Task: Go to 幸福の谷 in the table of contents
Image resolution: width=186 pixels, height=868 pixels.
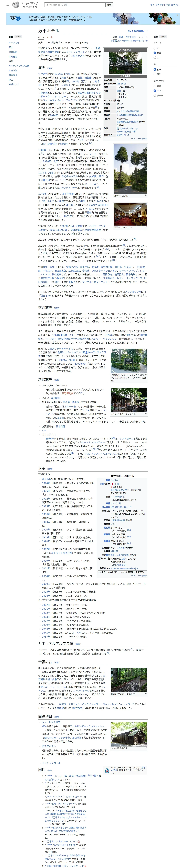Action: click(13, 70)
